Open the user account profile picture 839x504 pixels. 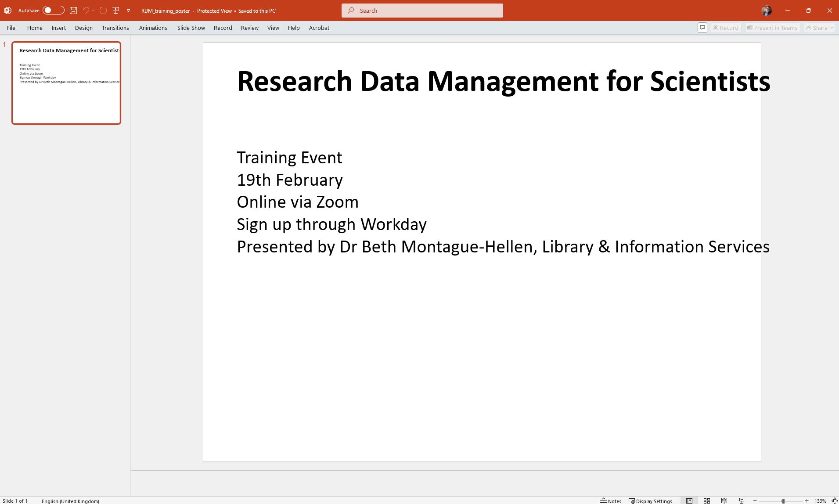767,11
